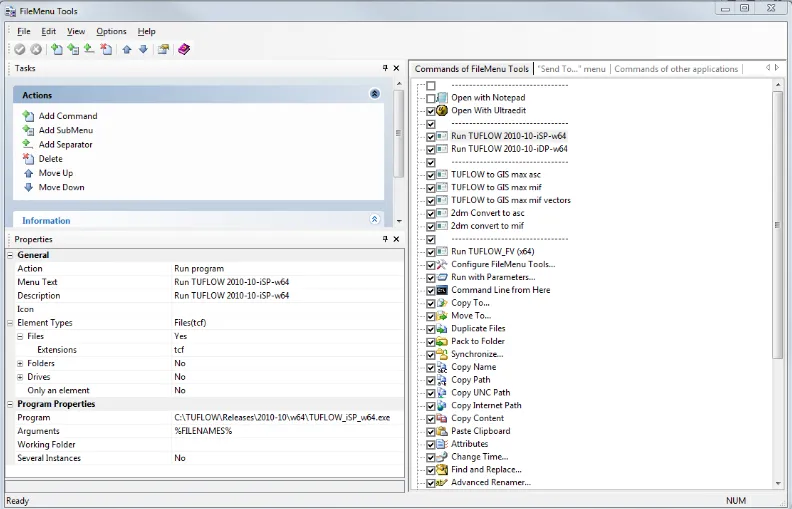
Task: Click the Pack to Folder icon
Action: coord(442,341)
